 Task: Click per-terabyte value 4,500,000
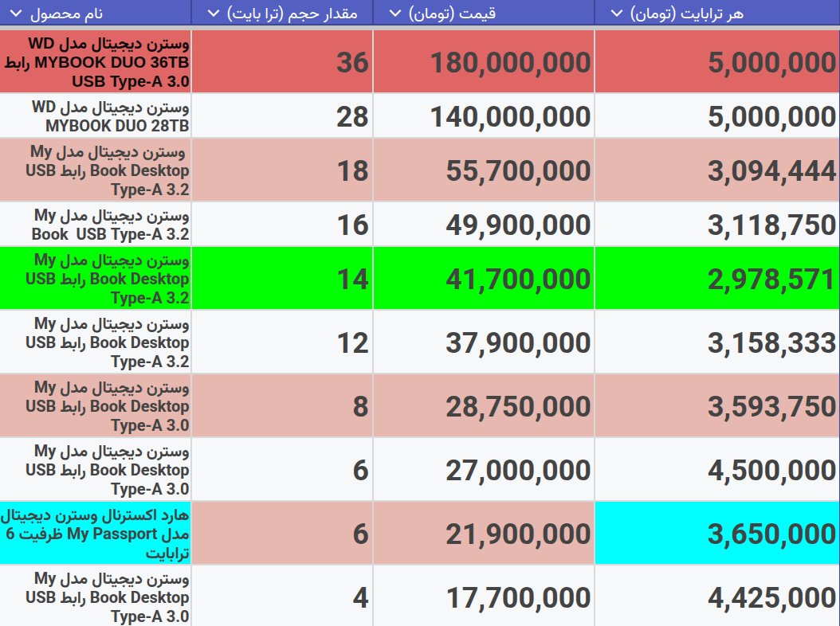tap(717, 470)
